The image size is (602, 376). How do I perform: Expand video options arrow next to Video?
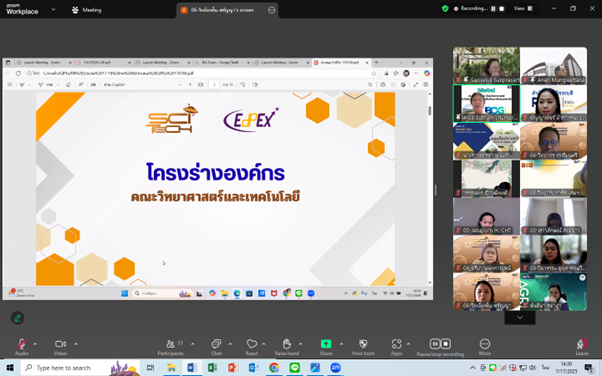pyautogui.click(x=76, y=344)
